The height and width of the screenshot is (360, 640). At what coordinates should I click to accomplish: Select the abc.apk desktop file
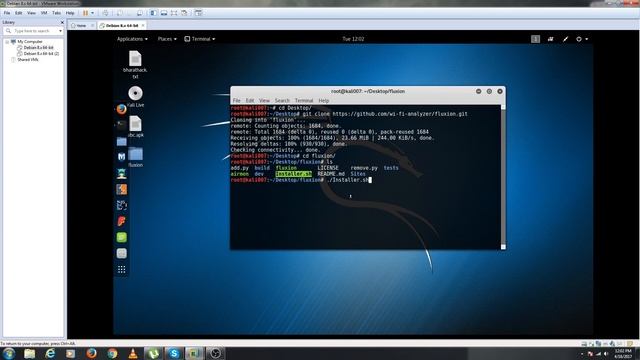pos(136,127)
